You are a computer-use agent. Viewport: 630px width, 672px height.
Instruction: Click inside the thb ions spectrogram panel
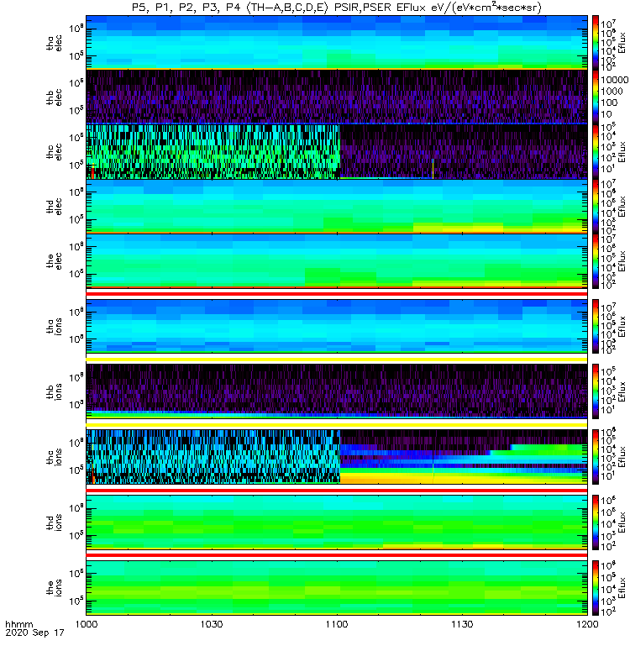coord(337,391)
